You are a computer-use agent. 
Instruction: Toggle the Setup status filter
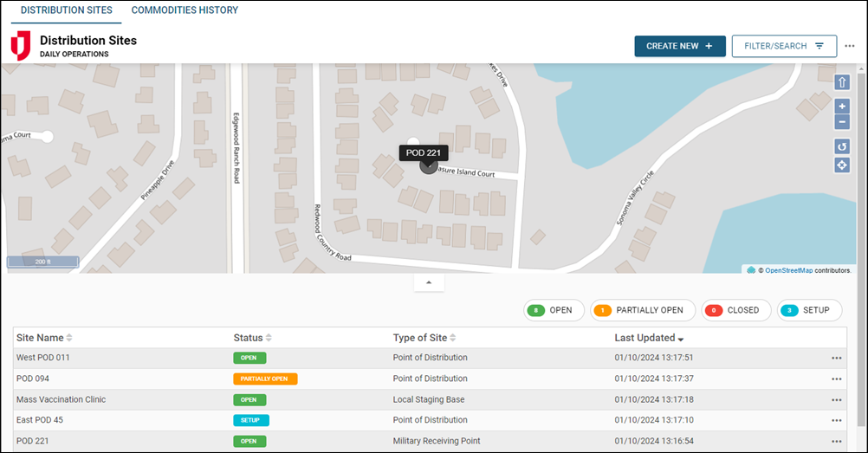[809, 310]
